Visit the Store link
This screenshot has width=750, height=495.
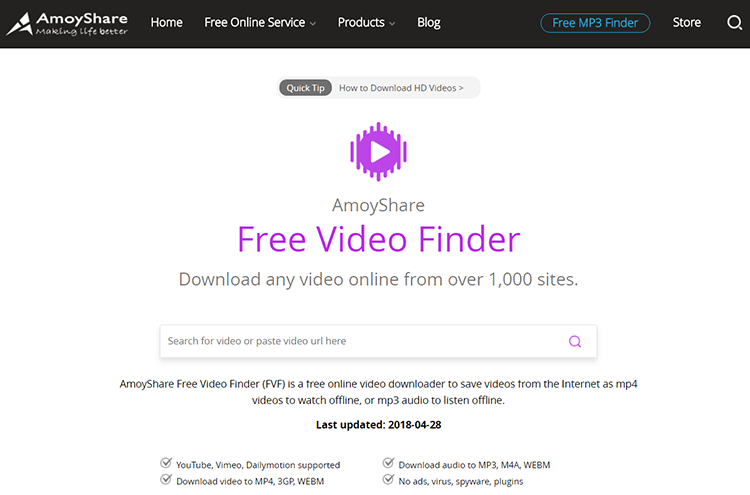click(687, 22)
